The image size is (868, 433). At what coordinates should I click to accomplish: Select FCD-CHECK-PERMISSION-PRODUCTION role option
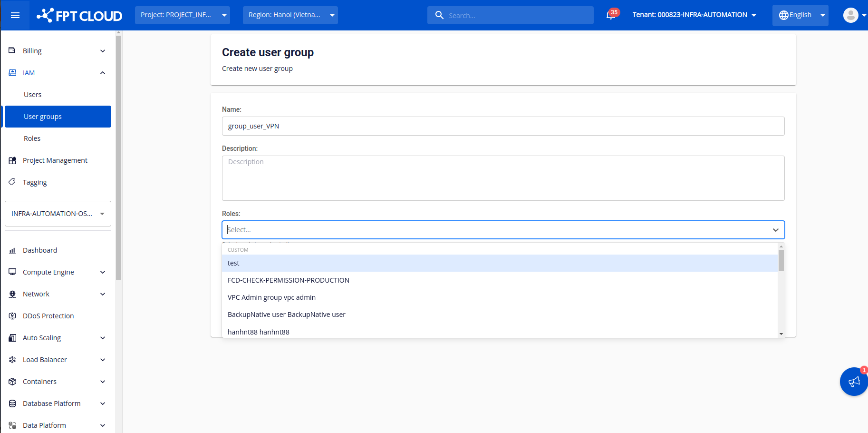click(289, 280)
